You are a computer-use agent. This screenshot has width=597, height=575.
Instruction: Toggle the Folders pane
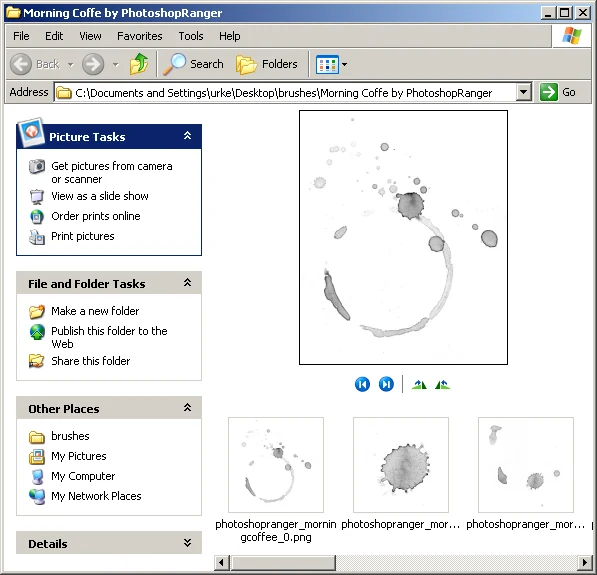point(267,64)
